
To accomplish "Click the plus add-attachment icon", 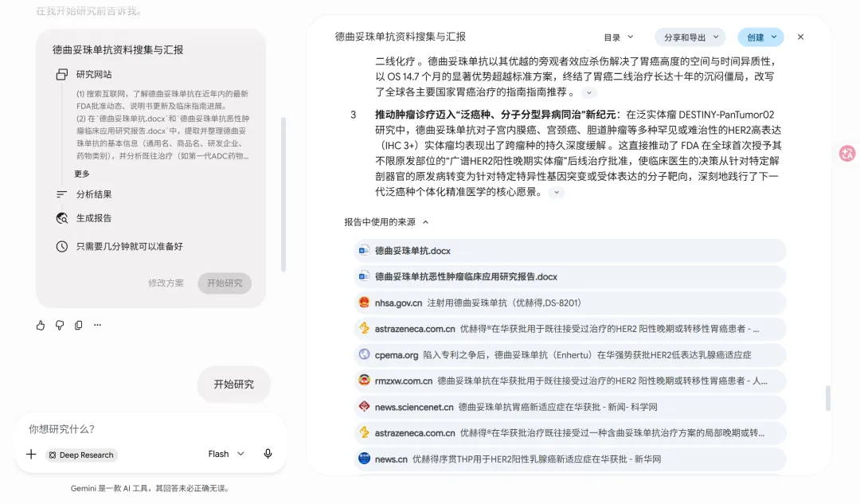I will 31,454.
